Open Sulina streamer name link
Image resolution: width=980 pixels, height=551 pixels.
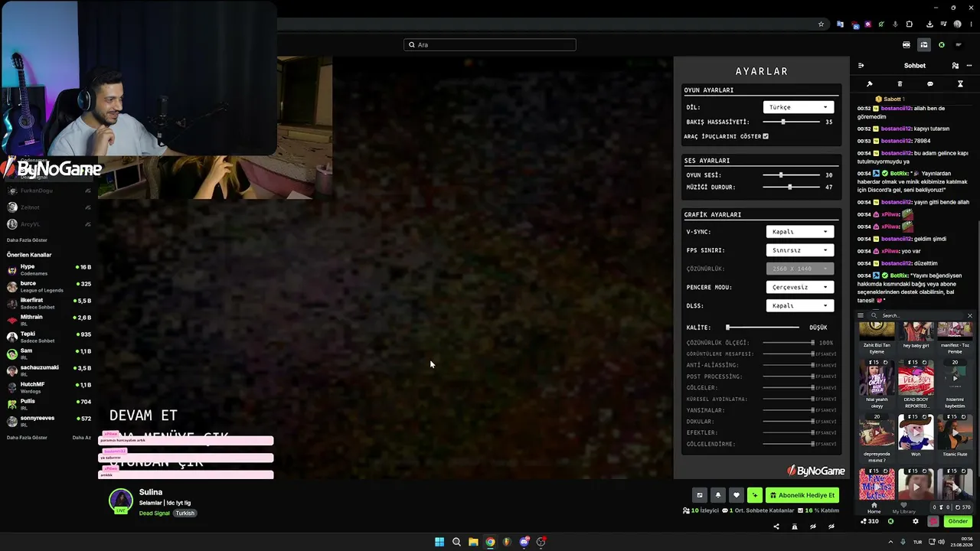[x=151, y=492]
